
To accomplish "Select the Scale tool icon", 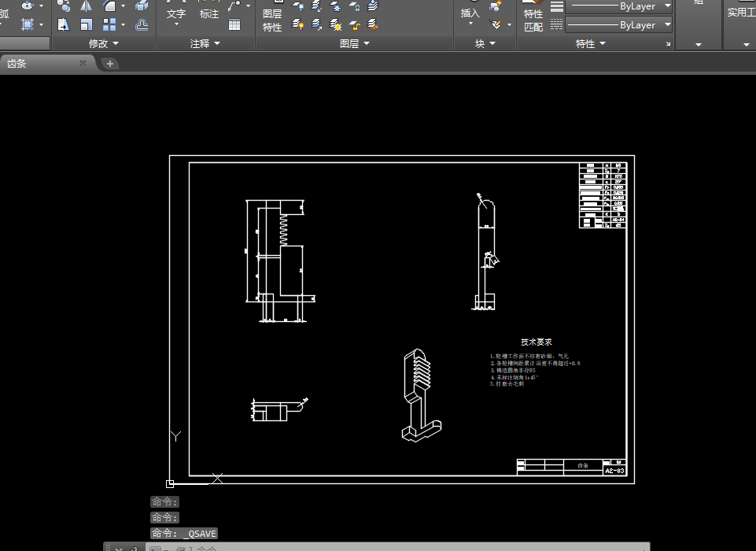I will click(x=87, y=24).
